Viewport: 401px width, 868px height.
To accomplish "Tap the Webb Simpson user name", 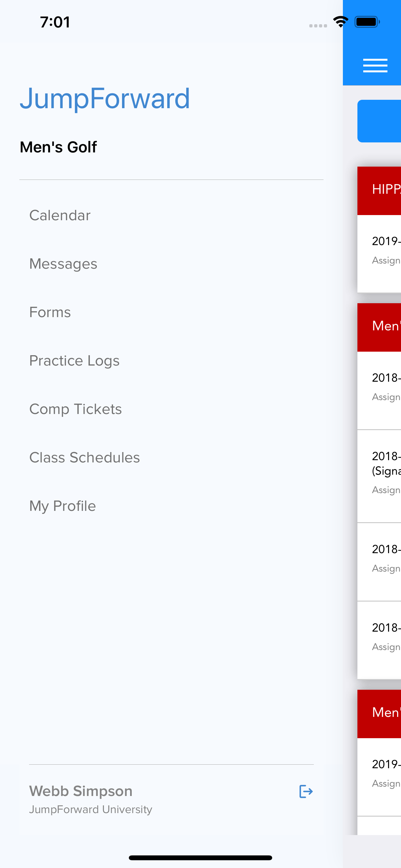I will (x=81, y=791).
